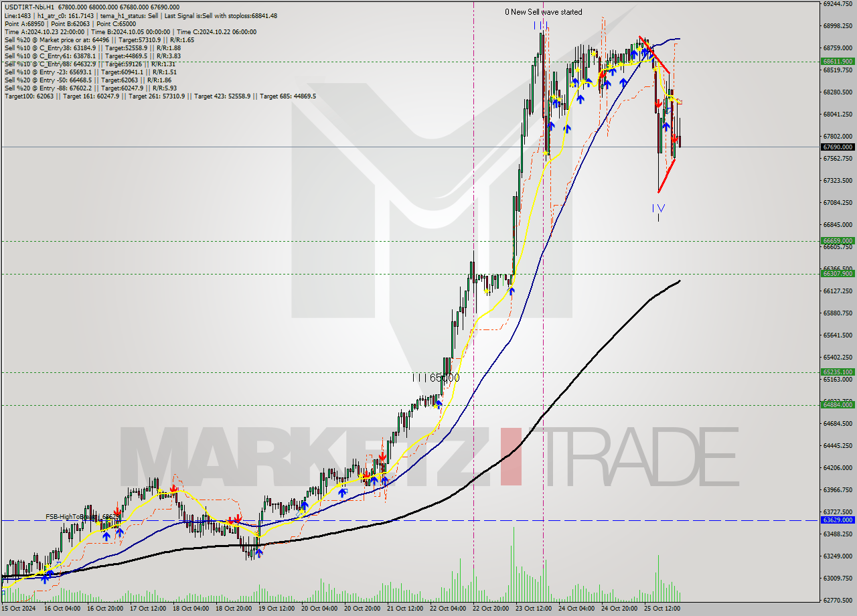Click the '18 Oct 04:00' time label
857x616 pixels.
[190, 609]
